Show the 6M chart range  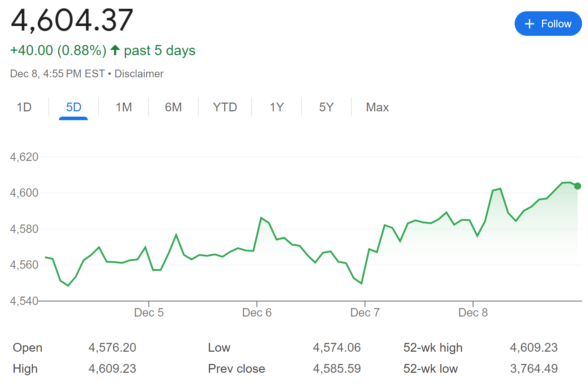[173, 107]
